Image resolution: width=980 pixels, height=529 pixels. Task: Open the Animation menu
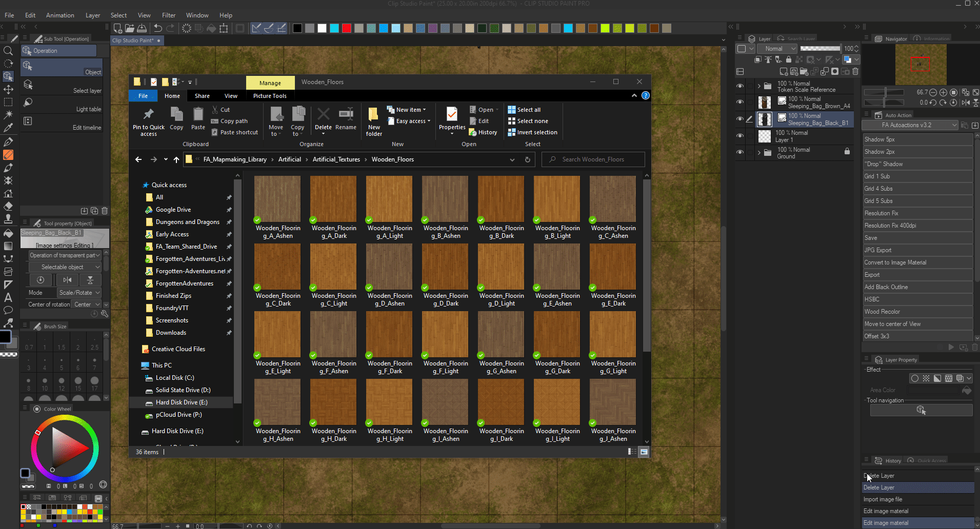click(x=60, y=15)
